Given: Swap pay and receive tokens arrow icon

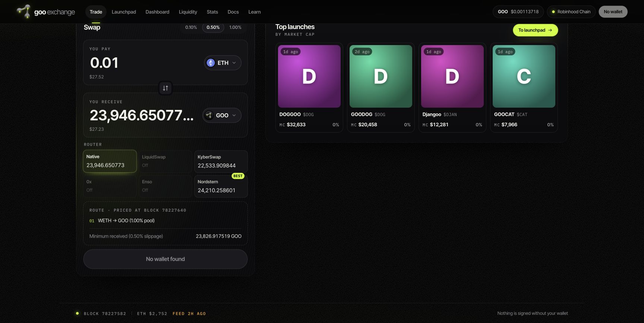Looking at the screenshot, I should (x=165, y=88).
